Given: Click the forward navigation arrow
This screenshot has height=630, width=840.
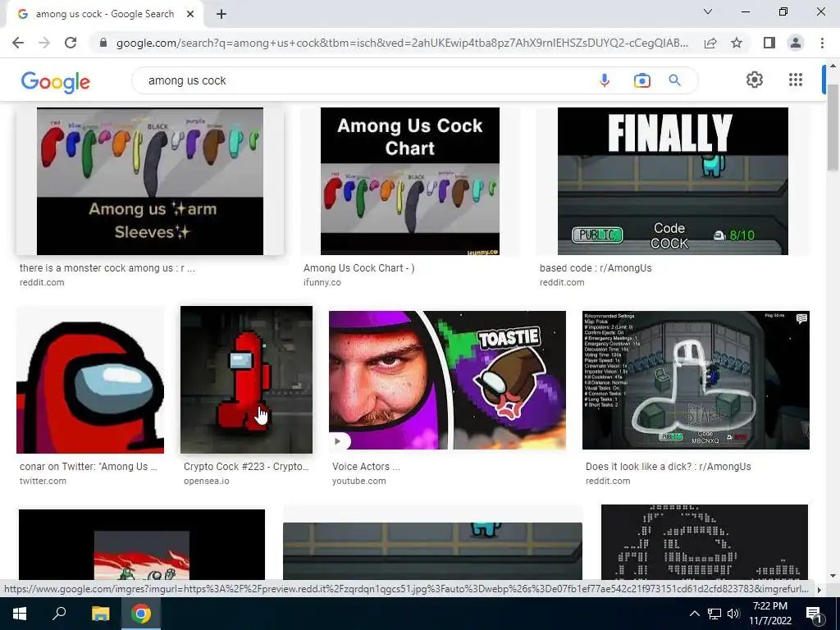Looking at the screenshot, I should pos(44,43).
